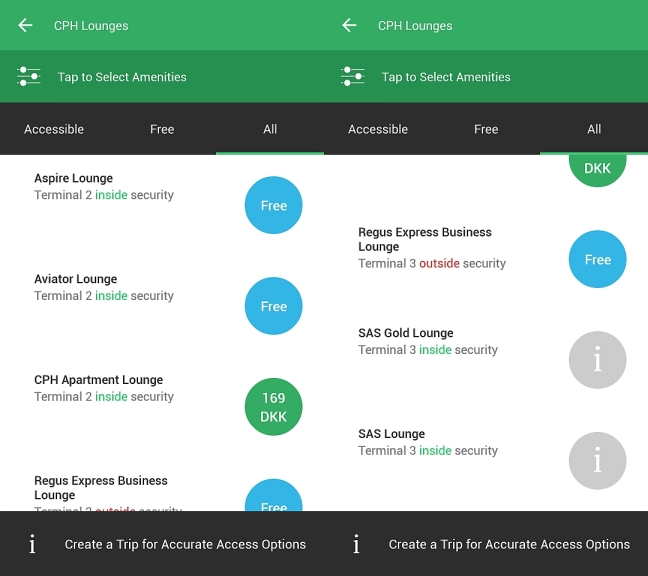This screenshot has height=576, width=648.
Task: Expand Tap to Select Amenities on left
Action: point(162,77)
